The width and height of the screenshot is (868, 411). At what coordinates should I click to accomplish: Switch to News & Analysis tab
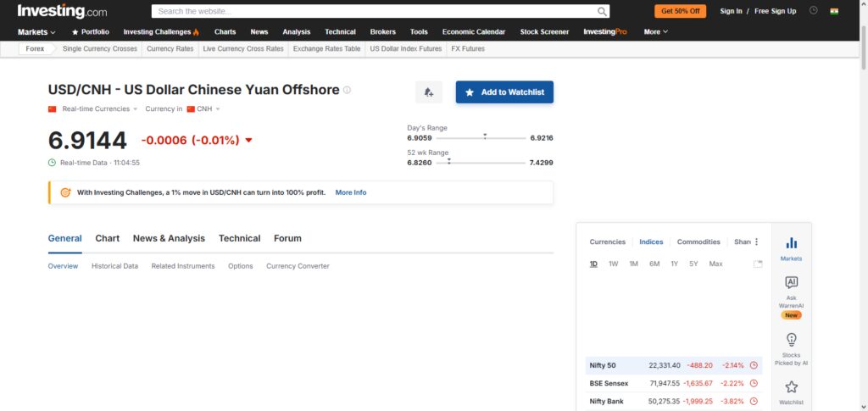(169, 238)
